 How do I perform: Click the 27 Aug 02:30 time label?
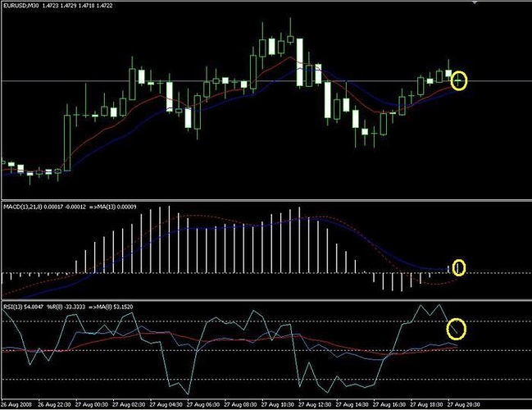129,404
